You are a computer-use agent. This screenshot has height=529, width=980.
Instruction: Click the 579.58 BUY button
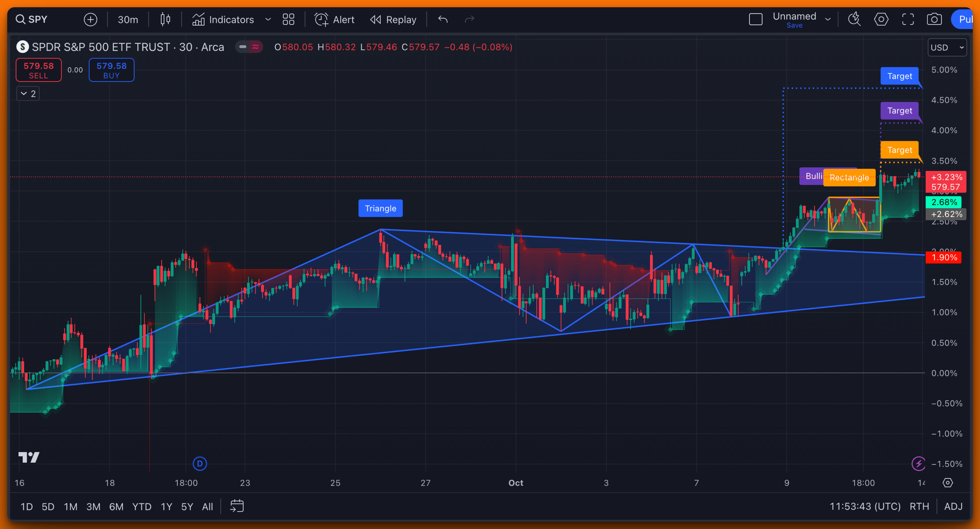point(112,70)
